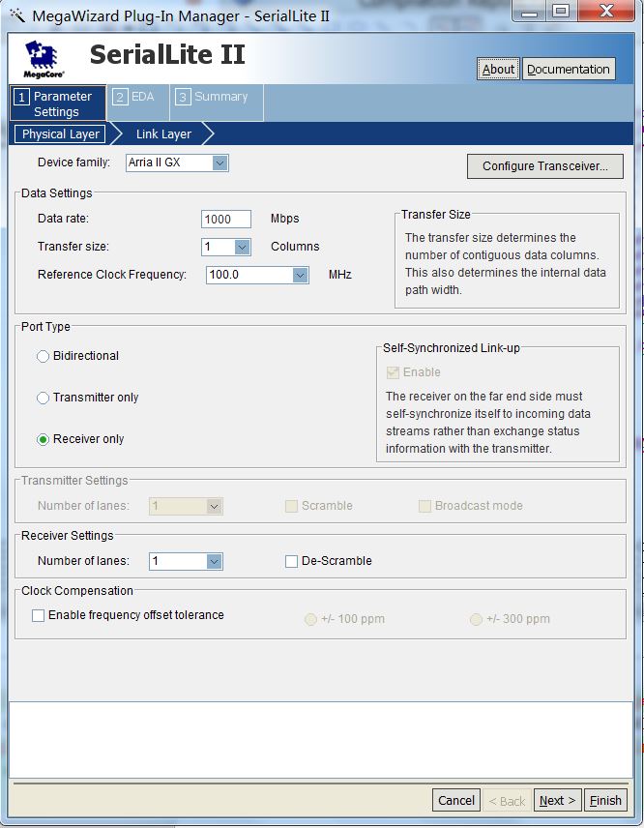Screen dimensions: 644x828
Task: Click the Cancel button
Action: (x=456, y=801)
